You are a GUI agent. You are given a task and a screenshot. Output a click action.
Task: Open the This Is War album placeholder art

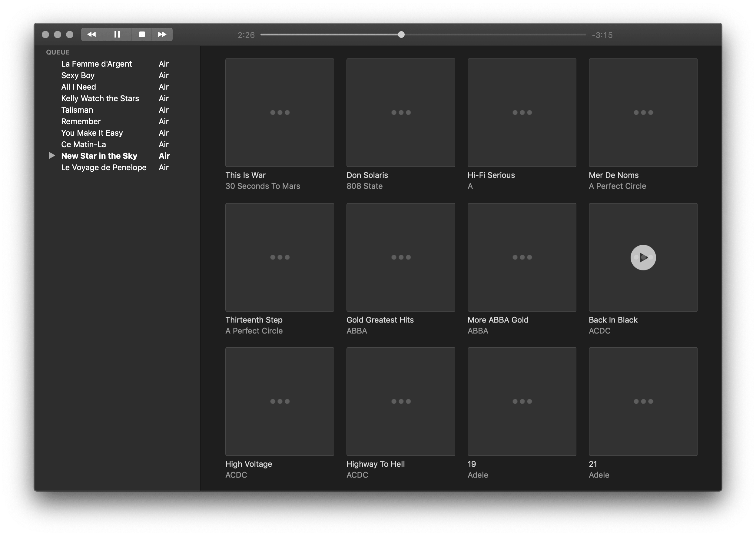(279, 113)
